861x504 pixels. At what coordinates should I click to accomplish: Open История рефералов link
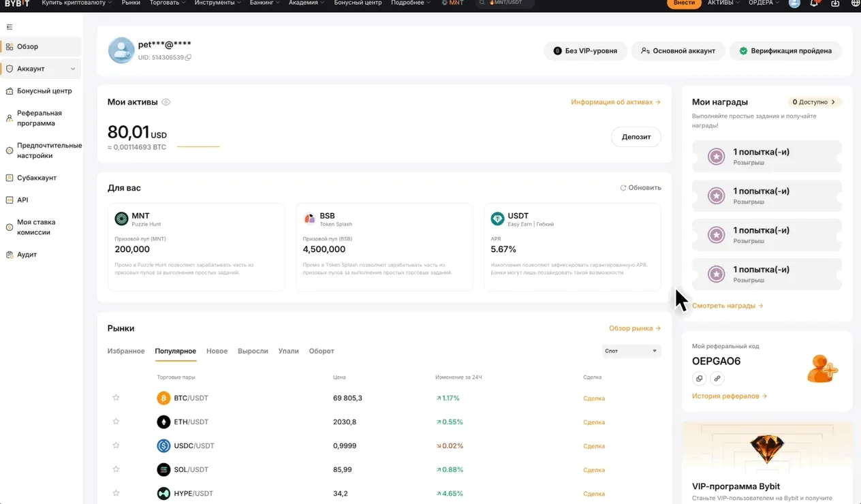[x=727, y=396]
